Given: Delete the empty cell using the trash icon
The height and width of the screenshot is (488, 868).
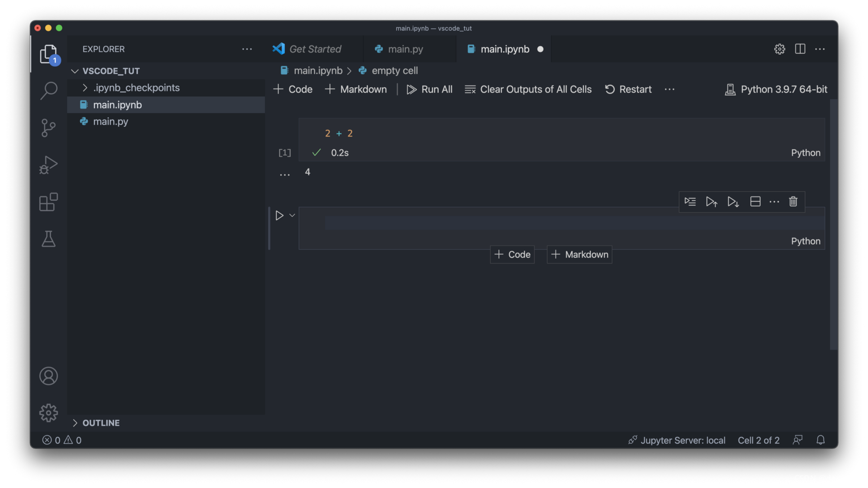Looking at the screenshot, I should 792,201.
